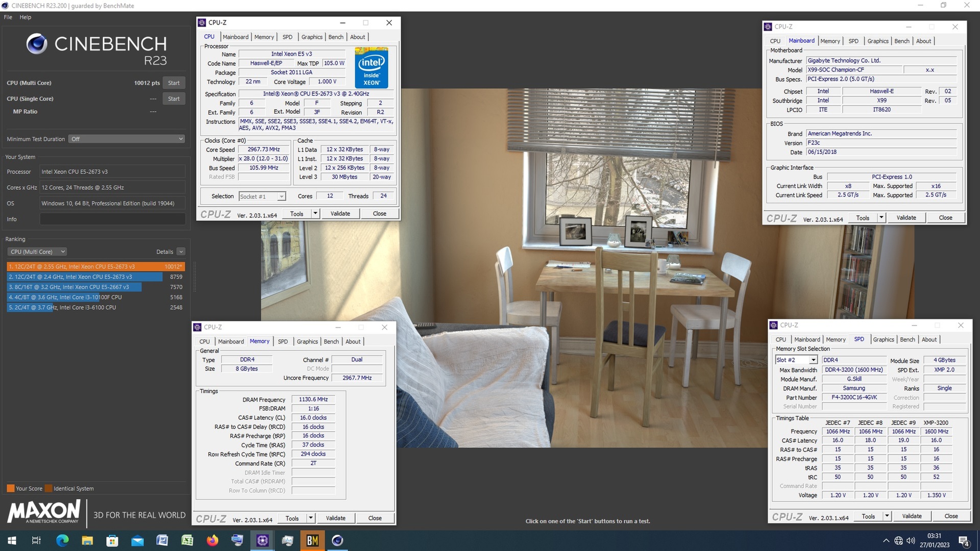Start the CPU Multi Core test

pos(174,83)
